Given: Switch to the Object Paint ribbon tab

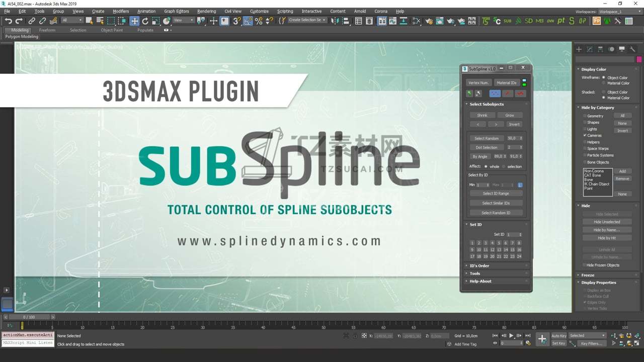Looking at the screenshot, I should (x=112, y=30).
